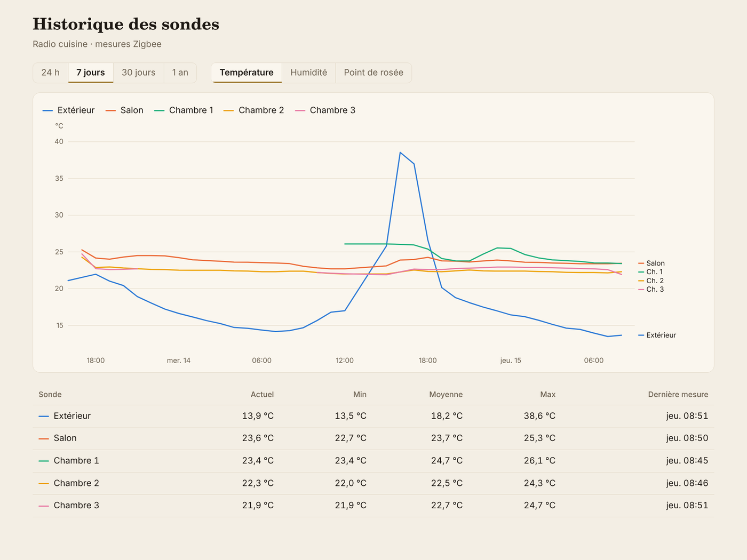
Task: Toggle Chambre 1 series in legend
Action: pos(184,110)
